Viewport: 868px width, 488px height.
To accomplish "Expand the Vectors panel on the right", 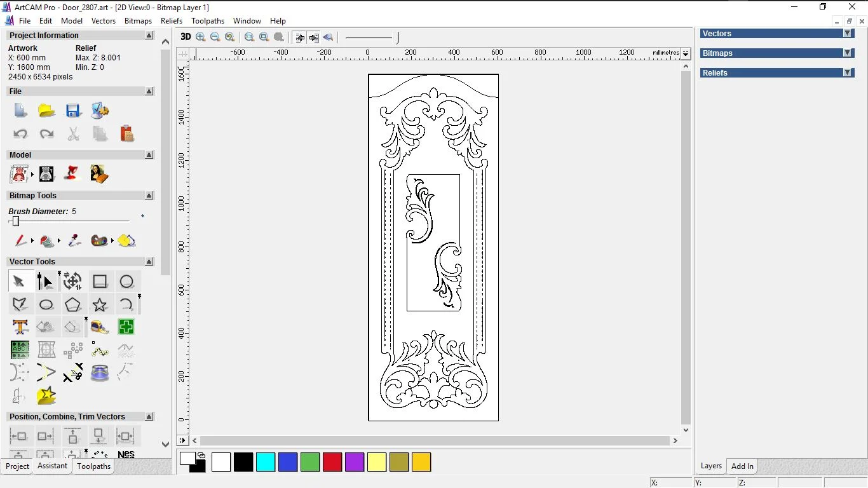I will point(847,34).
